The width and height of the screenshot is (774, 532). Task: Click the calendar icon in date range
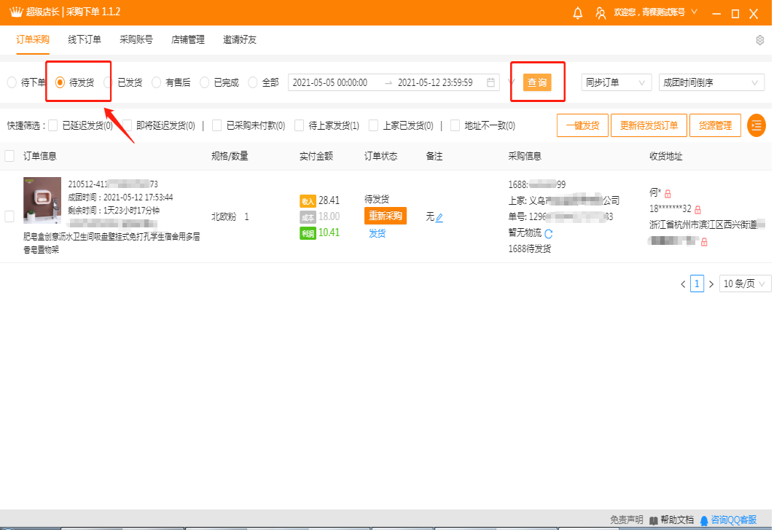[490, 82]
